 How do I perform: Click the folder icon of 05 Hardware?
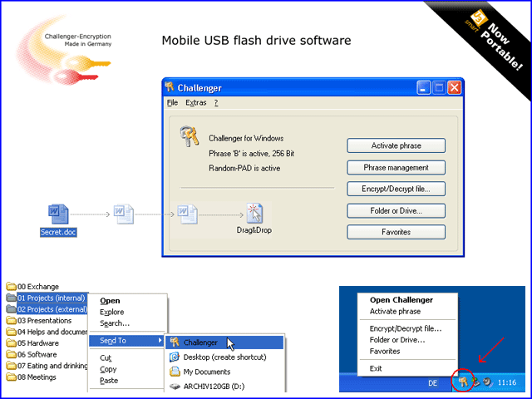11,343
